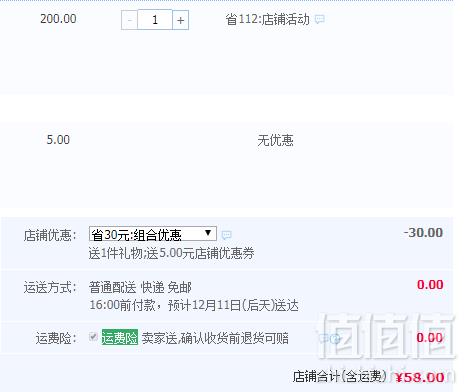Image resolution: width=465 pixels, height=392 pixels.
Task: Select the 省112:店铺活动 discount text
Action: tap(267, 19)
